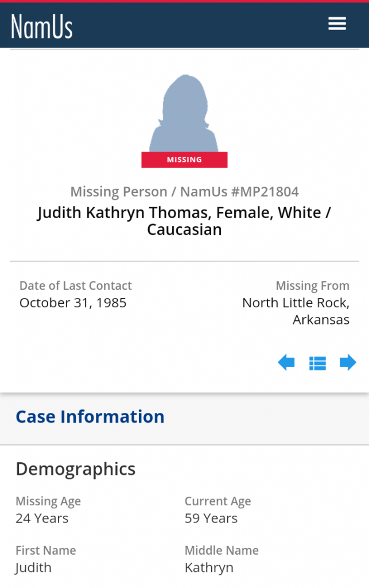Viewport: 369px width, 588px height.
Task: Select the Case Information section header
Action: coord(90,416)
